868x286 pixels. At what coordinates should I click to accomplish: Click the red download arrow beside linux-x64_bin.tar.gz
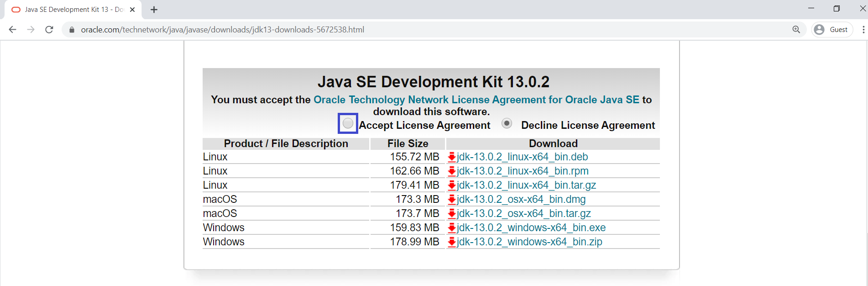pyautogui.click(x=452, y=185)
